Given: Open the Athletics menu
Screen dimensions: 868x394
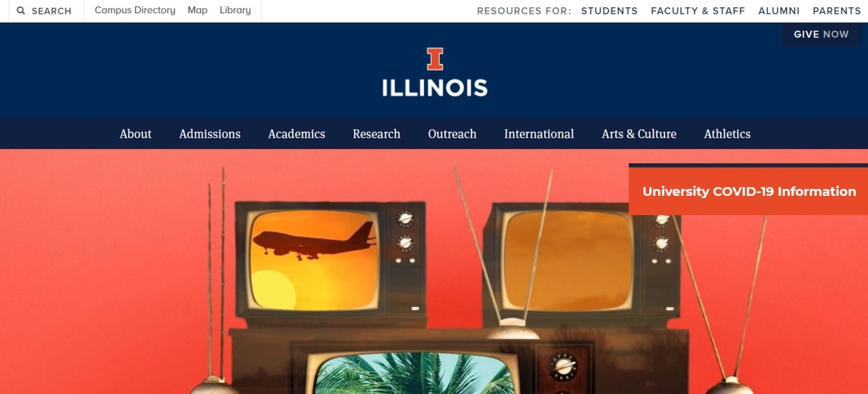Looking at the screenshot, I should pyautogui.click(x=727, y=134).
